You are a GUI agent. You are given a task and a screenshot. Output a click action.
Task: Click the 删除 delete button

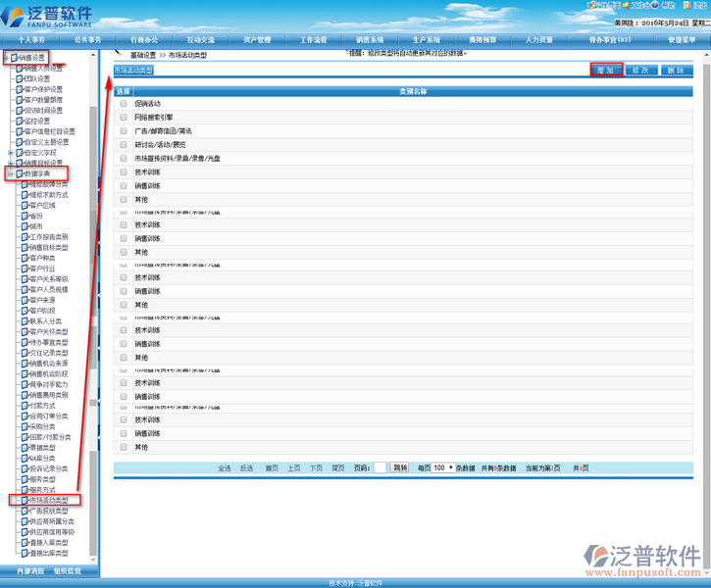point(674,71)
